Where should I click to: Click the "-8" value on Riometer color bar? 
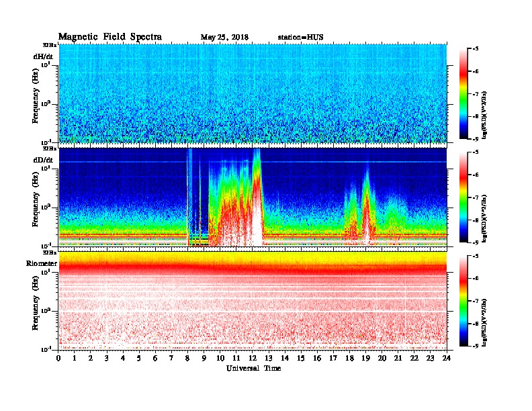coord(476,324)
